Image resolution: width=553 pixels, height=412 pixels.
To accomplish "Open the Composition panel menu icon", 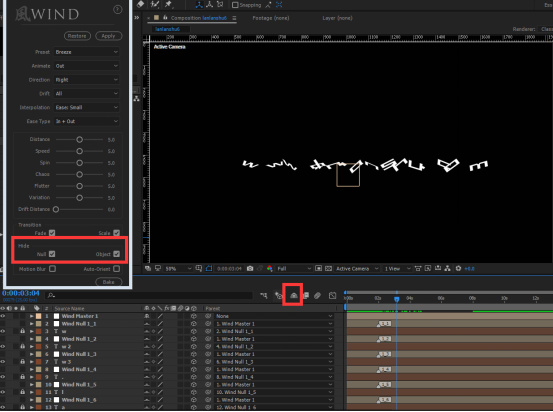I will point(234,18).
